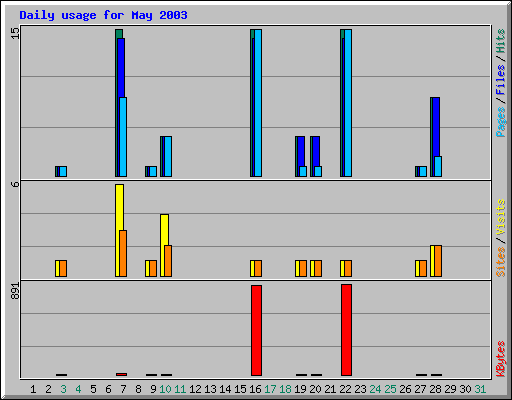Image resolution: width=512 pixels, height=400 pixels.
Task: Click the 'Files' legend label
Action: [x=500, y=80]
